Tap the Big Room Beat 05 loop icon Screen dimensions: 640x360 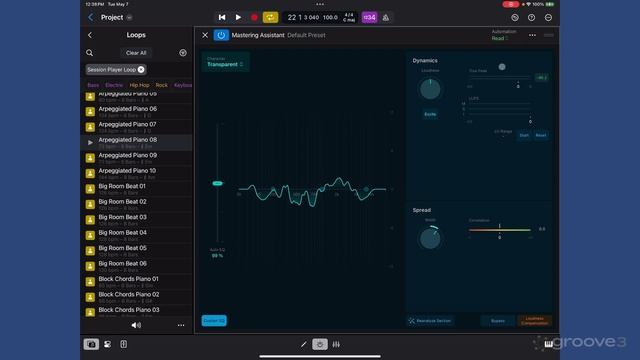[90, 251]
